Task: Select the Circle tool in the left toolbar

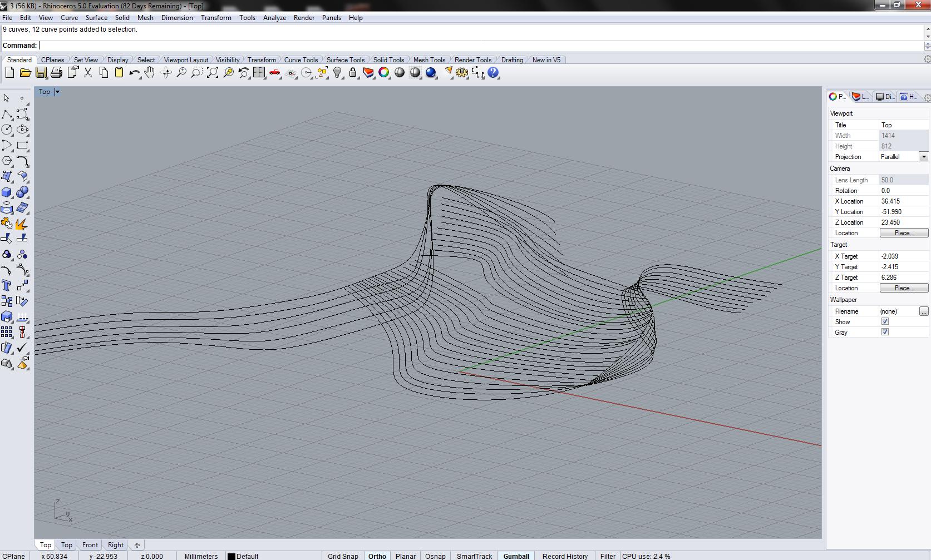Action: tap(7, 130)
